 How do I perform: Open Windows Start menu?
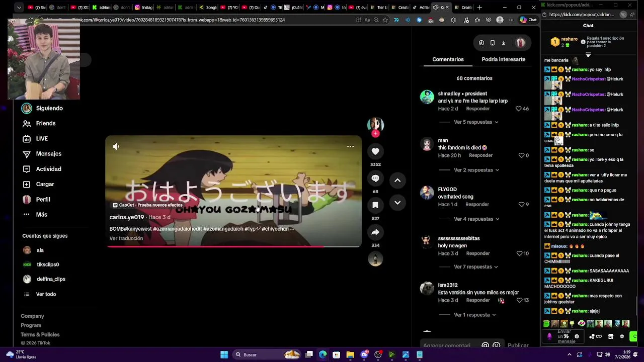[x=224, y=355]
